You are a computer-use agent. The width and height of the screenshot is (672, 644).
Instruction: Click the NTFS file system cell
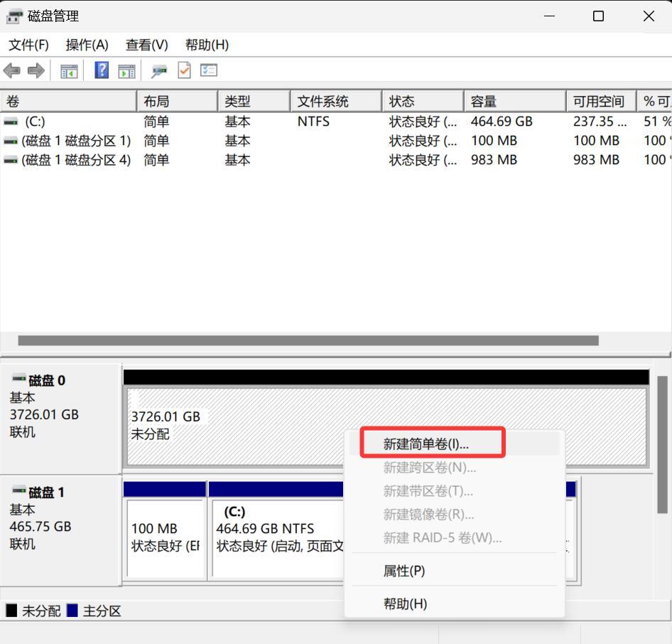pos(314,122)
